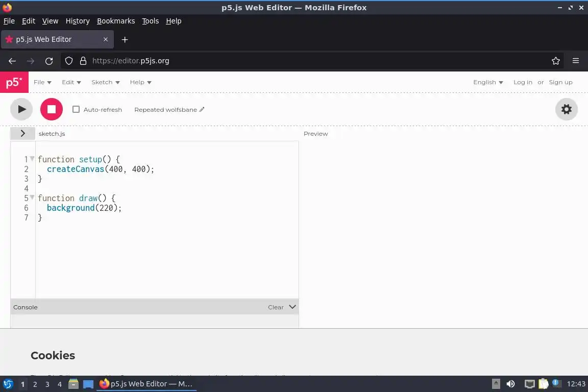This screenshot has height=392, width=588.
Task: Click the Preview panel label
Action: pos(316,134)
